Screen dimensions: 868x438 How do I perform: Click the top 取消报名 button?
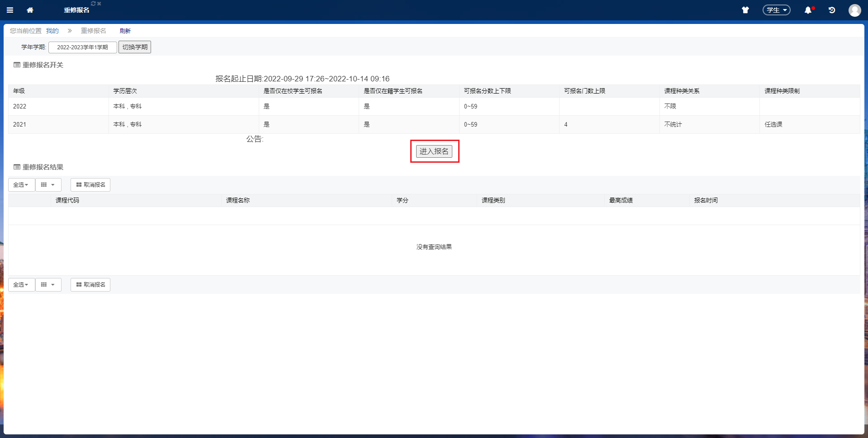90,185
